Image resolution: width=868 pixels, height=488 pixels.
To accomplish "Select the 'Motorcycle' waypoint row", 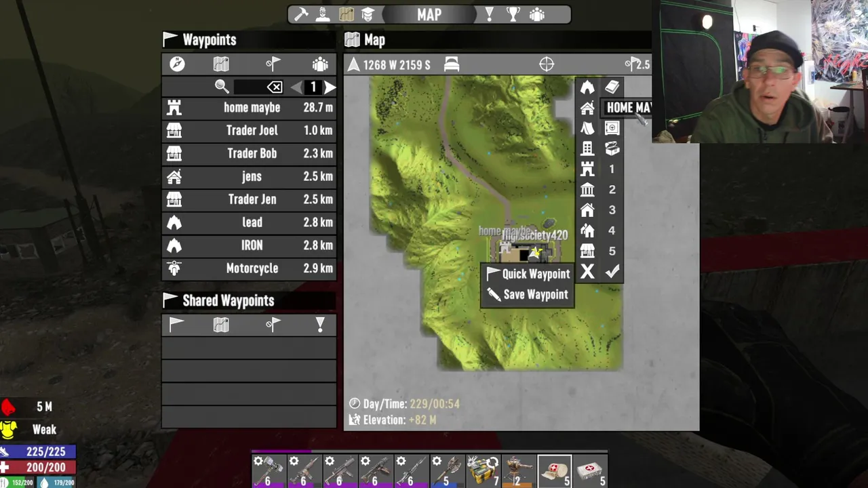I will [x=249, y=268].
